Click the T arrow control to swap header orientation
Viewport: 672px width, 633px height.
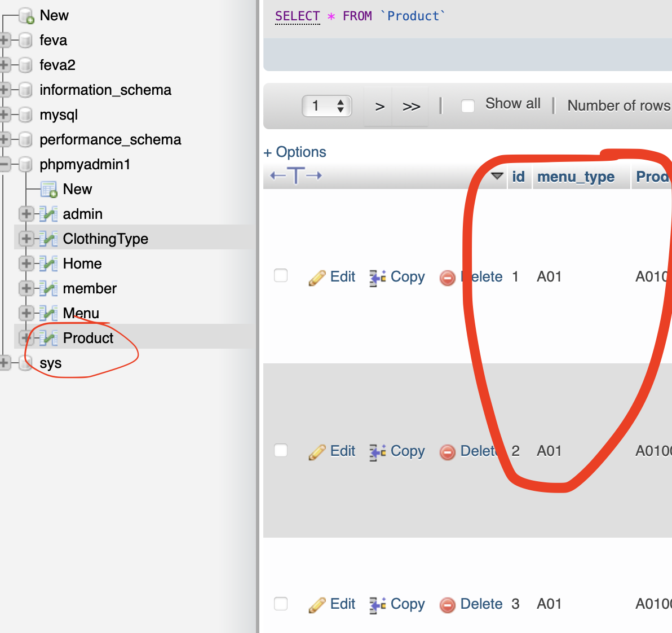(x=295, y=175)
